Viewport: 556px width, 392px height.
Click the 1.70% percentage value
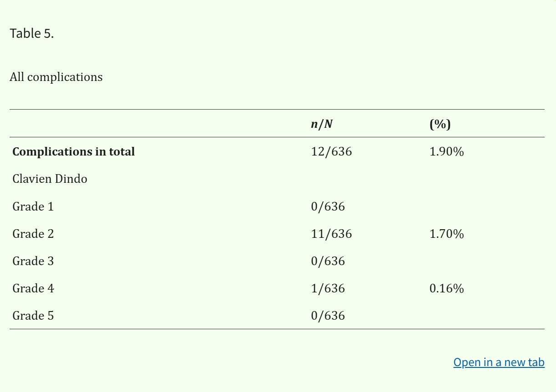point(446,234)
